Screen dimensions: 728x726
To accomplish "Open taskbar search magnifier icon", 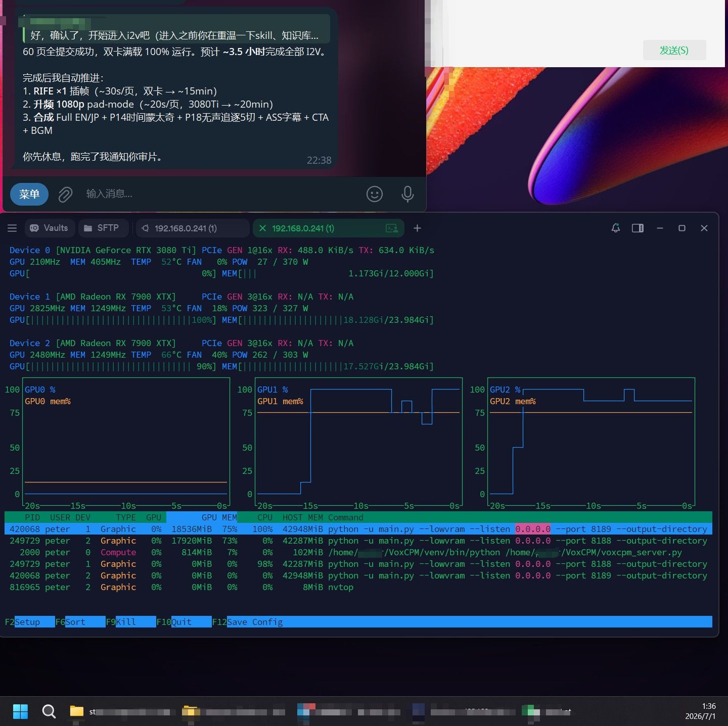I will (49, 711).
